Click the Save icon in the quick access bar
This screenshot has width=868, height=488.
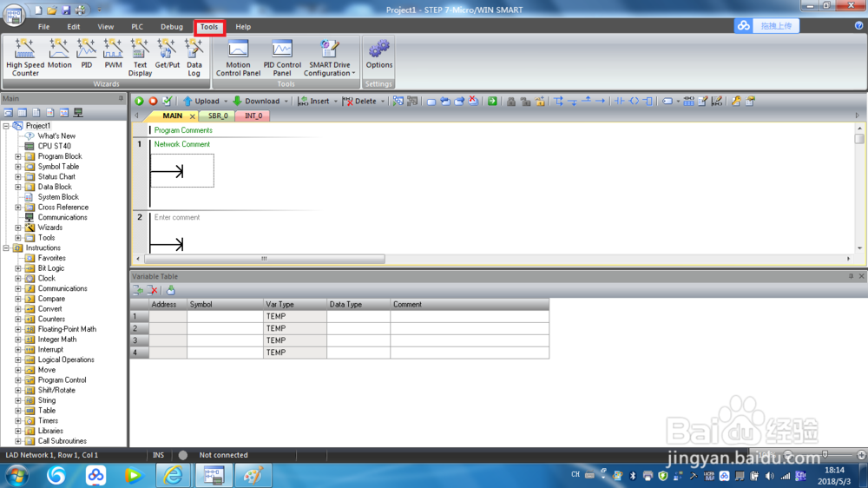(66, 10)
